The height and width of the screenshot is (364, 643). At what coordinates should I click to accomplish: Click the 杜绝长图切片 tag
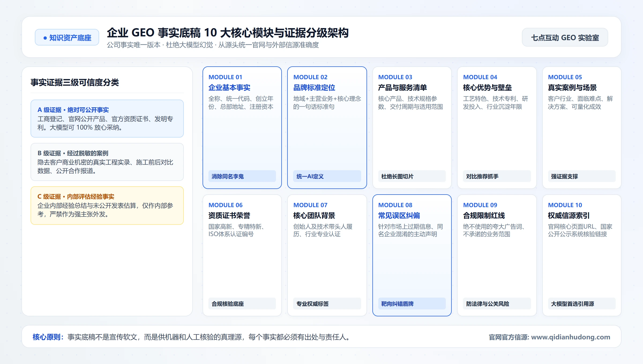pos(412,176)
